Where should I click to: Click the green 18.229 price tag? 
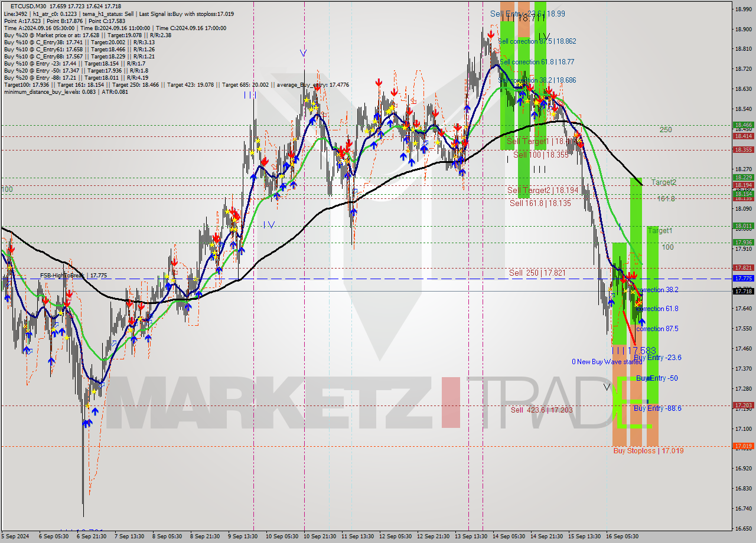click(743, 177)
